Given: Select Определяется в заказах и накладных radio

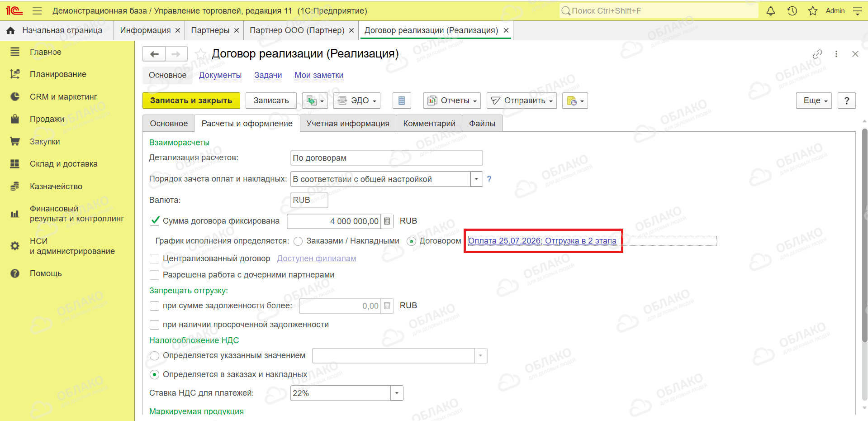Looking at the screenshot, I should click(x=154, y=375).
